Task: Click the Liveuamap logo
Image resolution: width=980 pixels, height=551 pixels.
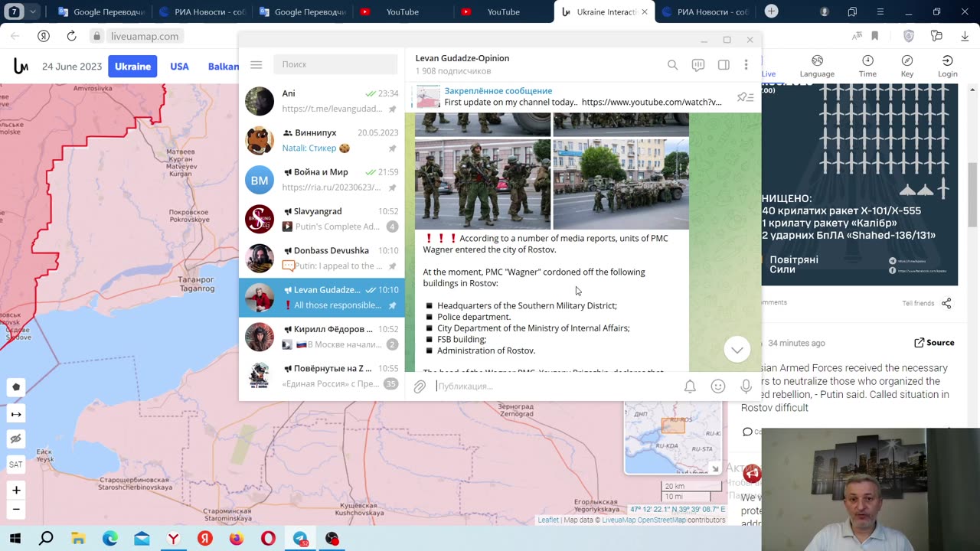Action: [21, 67]
